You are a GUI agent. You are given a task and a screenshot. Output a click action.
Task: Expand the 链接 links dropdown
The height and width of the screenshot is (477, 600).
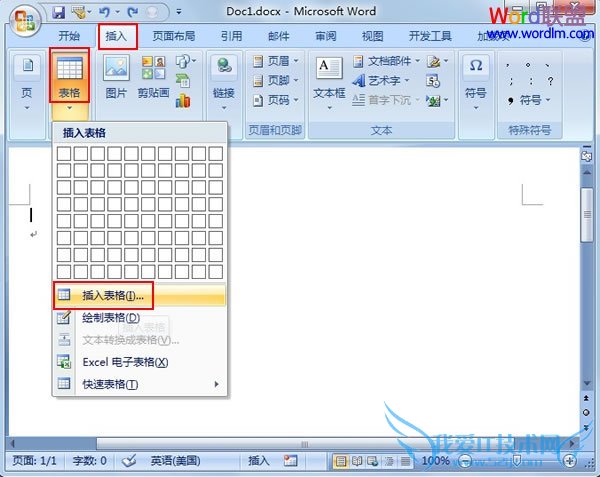(224, 83)
